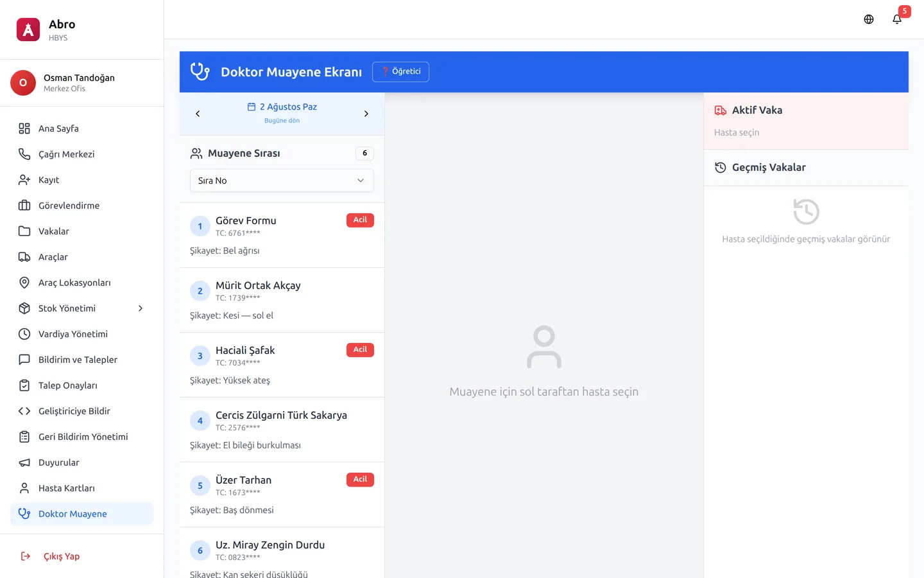Viewport: 924px width, 578px height.
Task: Click the Abro logo icon
Action: pos(28,30)
